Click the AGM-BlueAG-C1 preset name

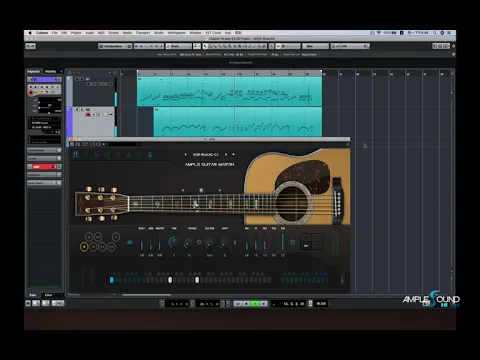[x=206, y=155]
